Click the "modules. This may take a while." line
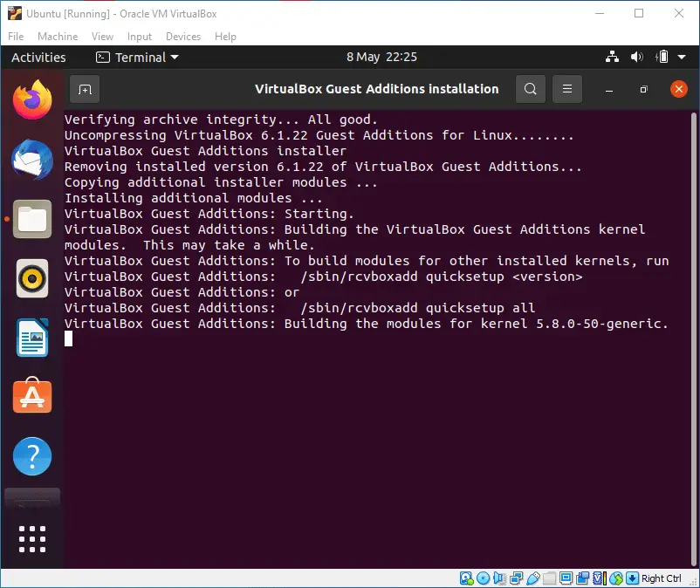This screenshot has width=700, height=588. 189,245
